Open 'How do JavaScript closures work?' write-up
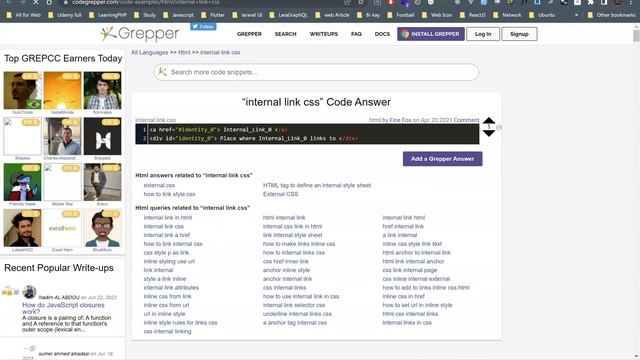This screenshot has width=640, height=360. [x=63, y=308]
